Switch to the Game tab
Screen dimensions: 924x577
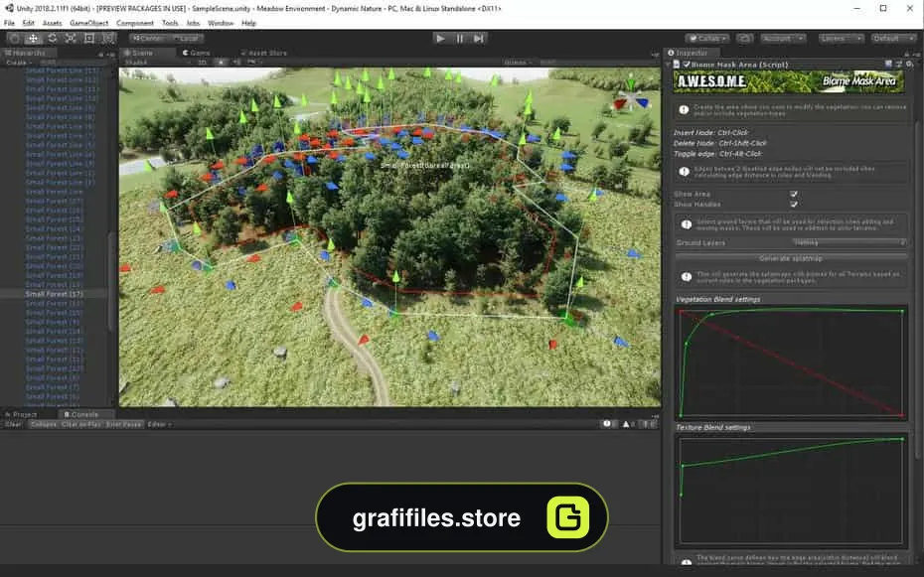(x=197, y=53)
